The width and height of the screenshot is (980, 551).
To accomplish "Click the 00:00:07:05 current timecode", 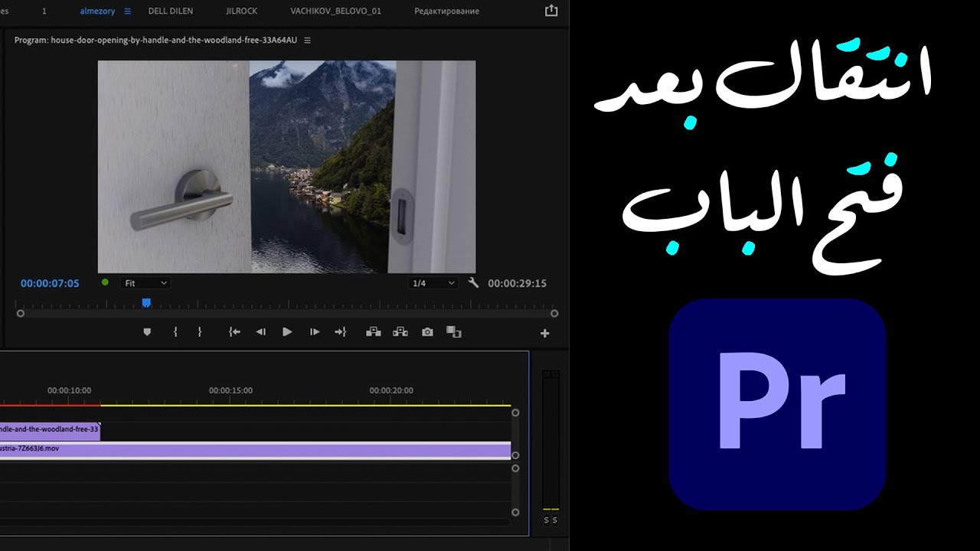I will [x=50, y=283].
